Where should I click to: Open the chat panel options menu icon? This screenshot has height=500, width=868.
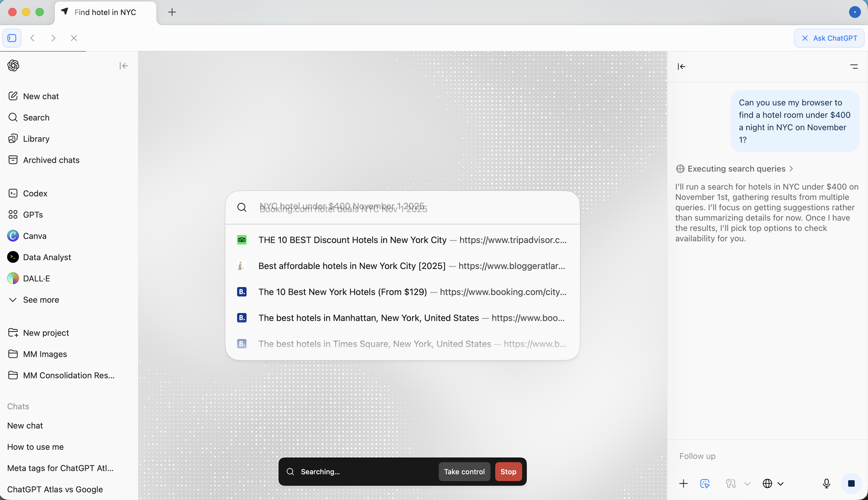click(x=854, y=67)
